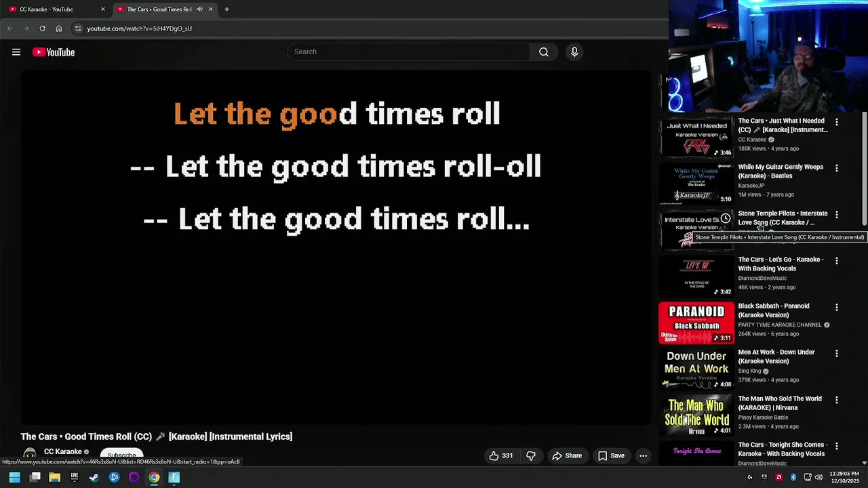This screenshot has width=868, height=488.
Task: Visit the Pinoy Karaoke Battle channel link
Action: click(x=763, y=418)
